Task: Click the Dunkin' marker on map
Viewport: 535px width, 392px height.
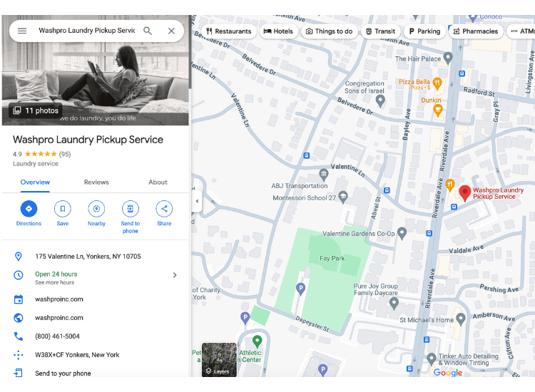Action: click(x=438, y=110)
